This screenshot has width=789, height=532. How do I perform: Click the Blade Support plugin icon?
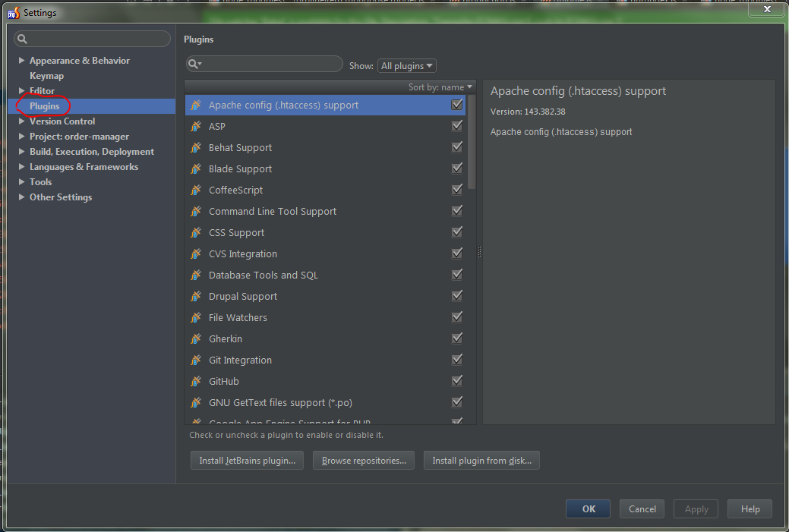196,169
